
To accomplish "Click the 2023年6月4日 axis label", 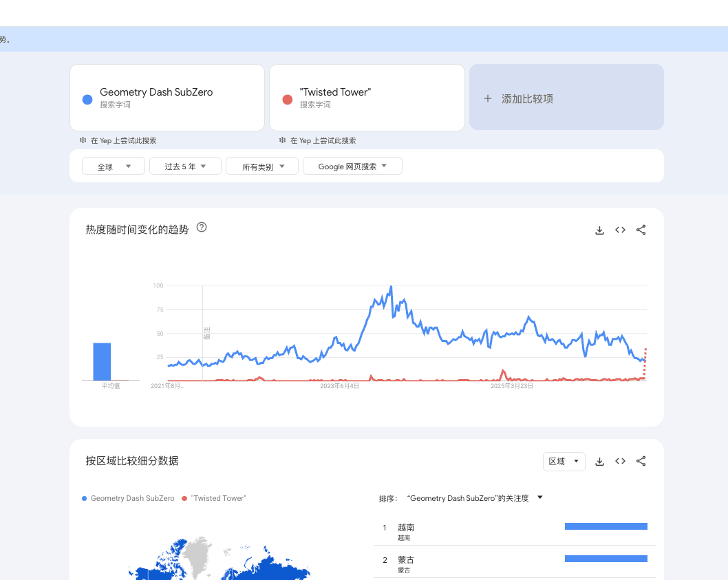I will pyautogui.click(x=339, y=386).
